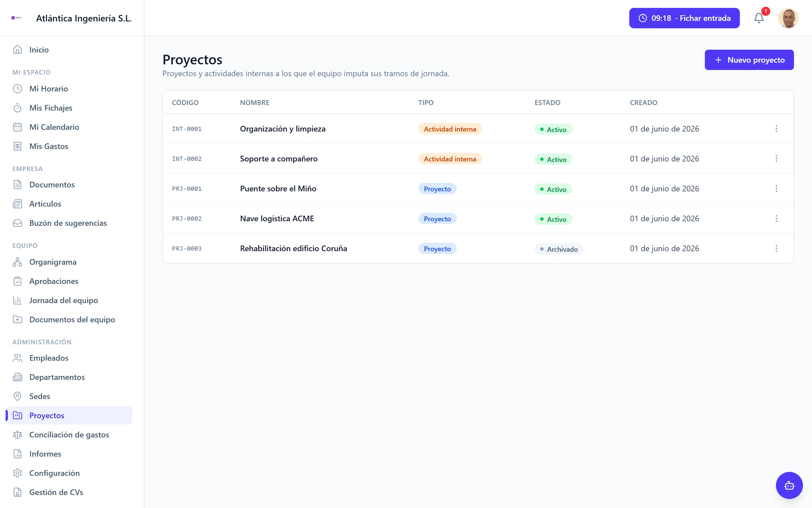Select the project name Nave logística ACME
This screenshot has height=508, width=812.
pyautogui.click(x=277, y=218)
